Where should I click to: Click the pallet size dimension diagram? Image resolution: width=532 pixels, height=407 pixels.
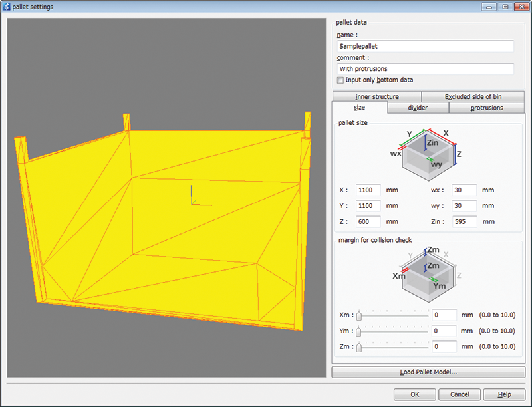click(429, 153)
